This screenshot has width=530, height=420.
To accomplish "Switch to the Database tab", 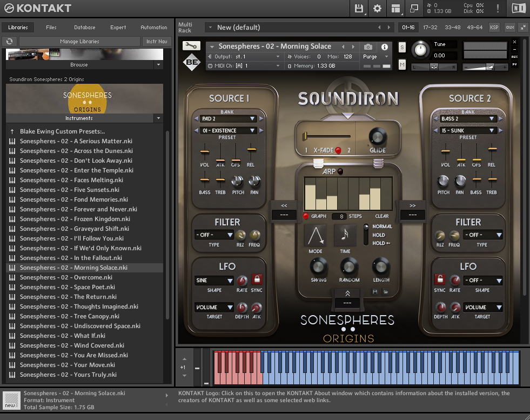I will [84, 28].
